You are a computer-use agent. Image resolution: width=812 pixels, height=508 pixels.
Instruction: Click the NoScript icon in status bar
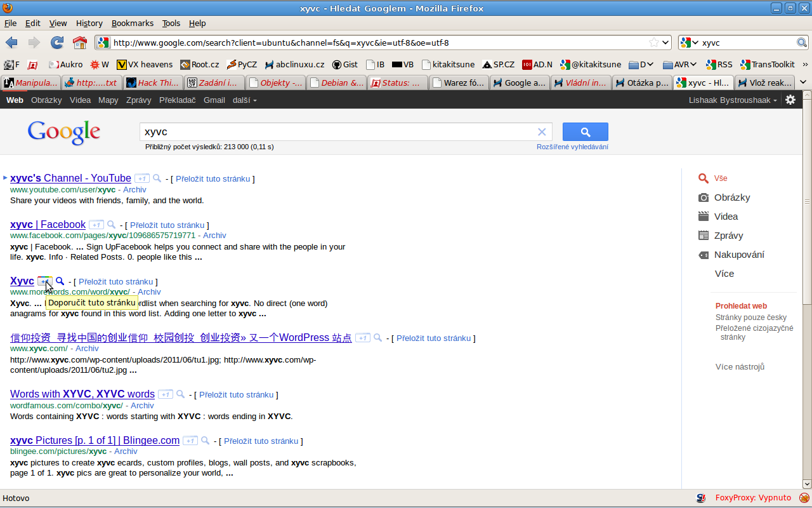tap(701, 498)
